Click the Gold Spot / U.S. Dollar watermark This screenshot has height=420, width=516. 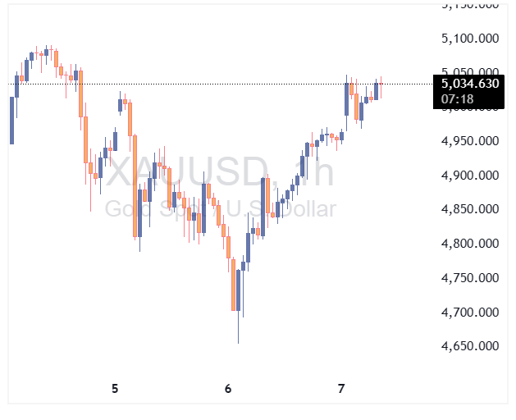pyautogui.click(x=220, y=209)
